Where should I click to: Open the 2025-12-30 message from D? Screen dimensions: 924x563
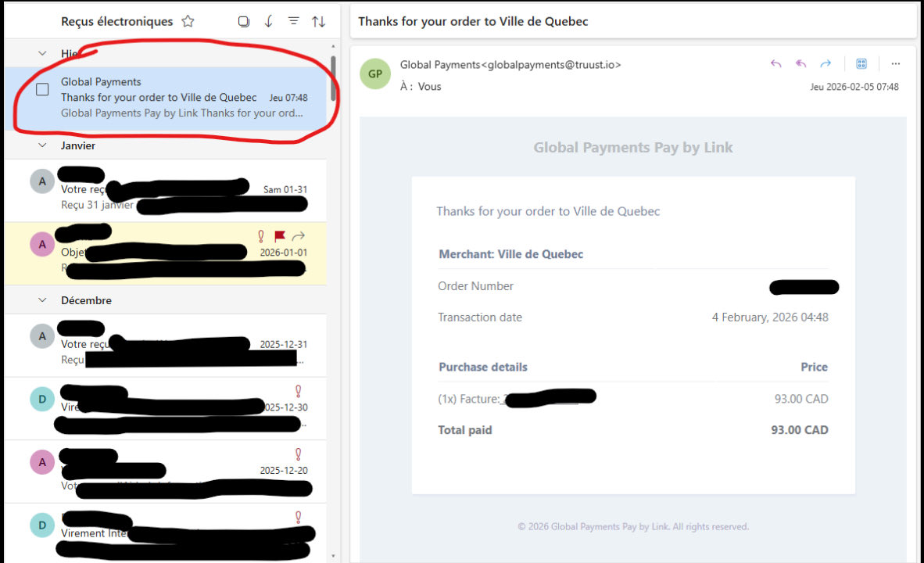[x=166, y=408]
